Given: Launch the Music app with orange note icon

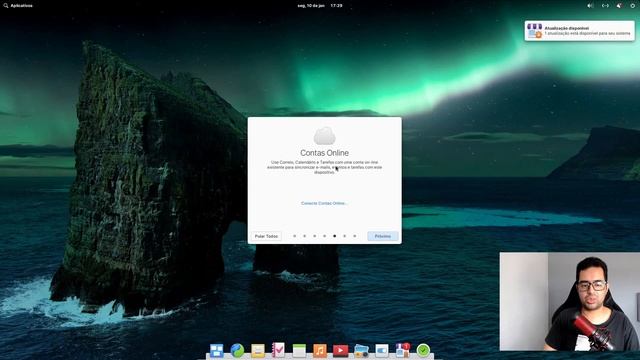Looking at the screenshot, I should pos(320,350).
